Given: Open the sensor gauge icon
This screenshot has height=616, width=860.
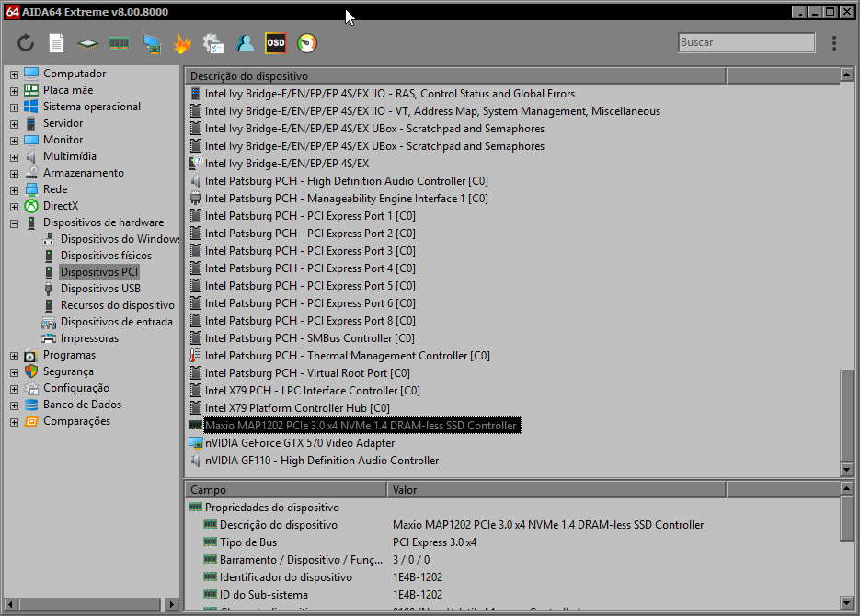Looking at the screenshot, I should [x=307, y=43].
